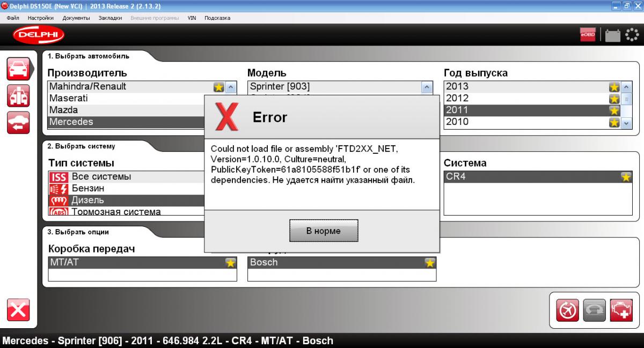Image resolution: width=644 pixels, height=348 pixels.
Task: Select year 2011
Action: 532,110
